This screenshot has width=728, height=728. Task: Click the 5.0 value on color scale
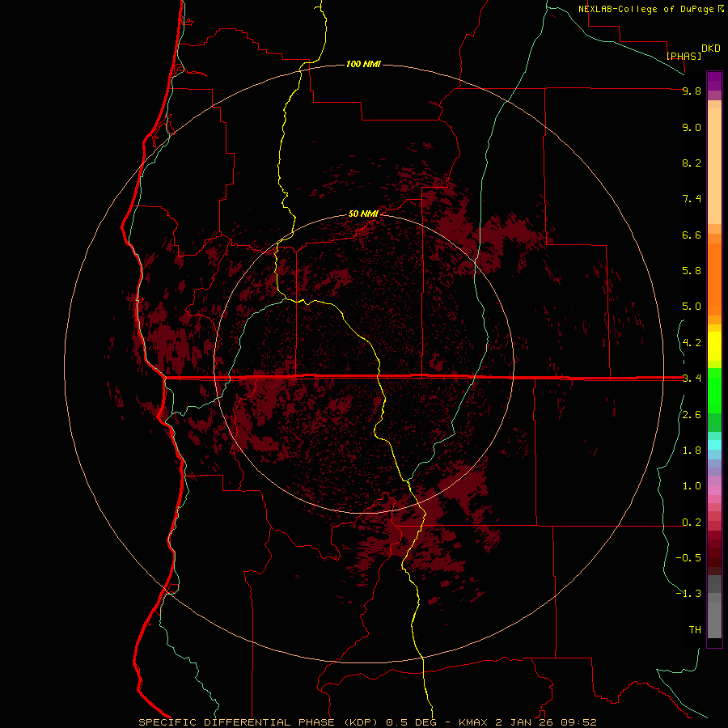(x=692, y=307)
